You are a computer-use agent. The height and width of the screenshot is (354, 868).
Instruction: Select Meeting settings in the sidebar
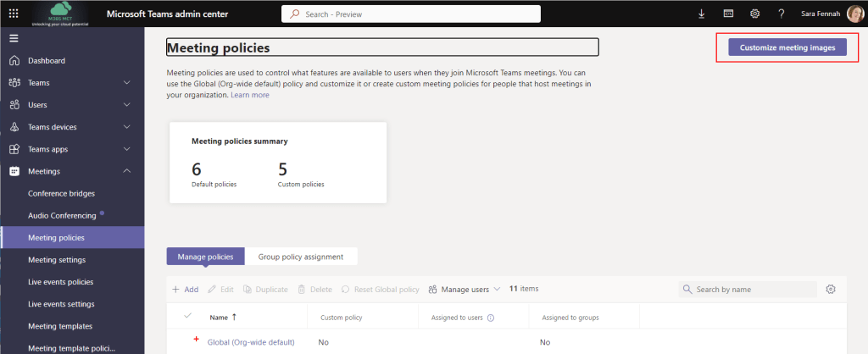pos(57,260)
